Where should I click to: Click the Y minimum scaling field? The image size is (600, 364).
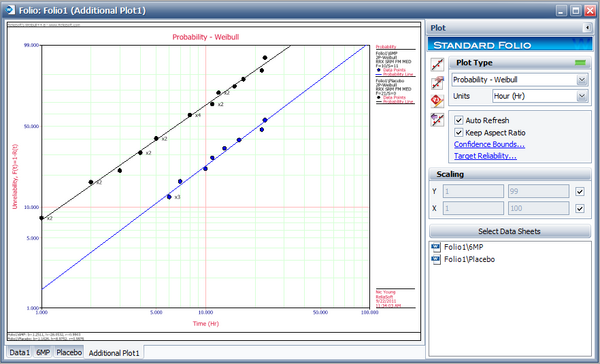(473, 191)
